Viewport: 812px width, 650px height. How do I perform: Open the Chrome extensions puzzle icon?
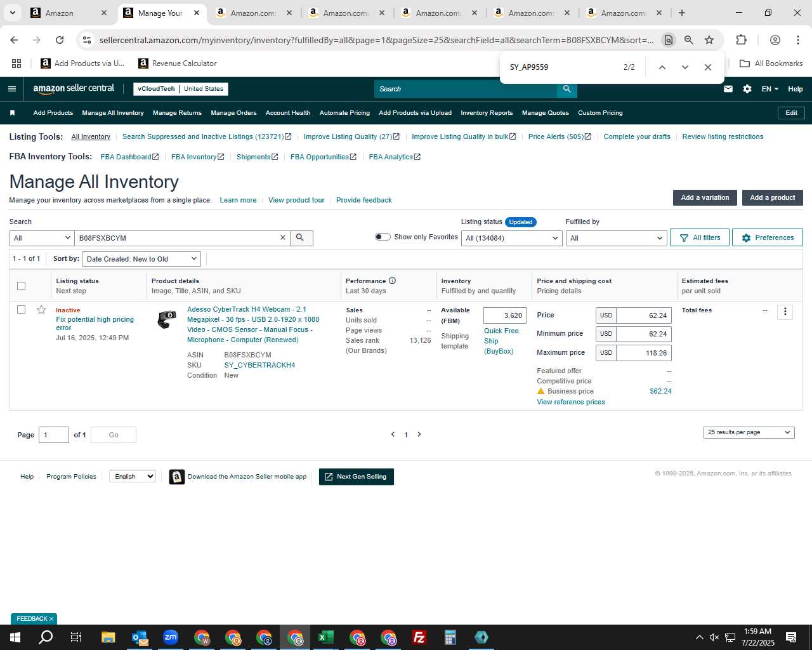(x=741, y=40)
